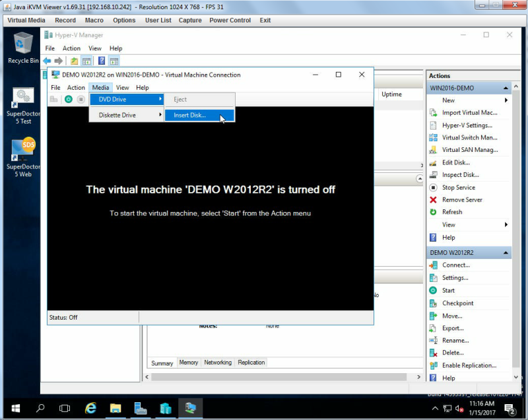The image size is (528, 420).
Task: Click the Hyper-V Manager back arrow icon
Action: [47, 61]
